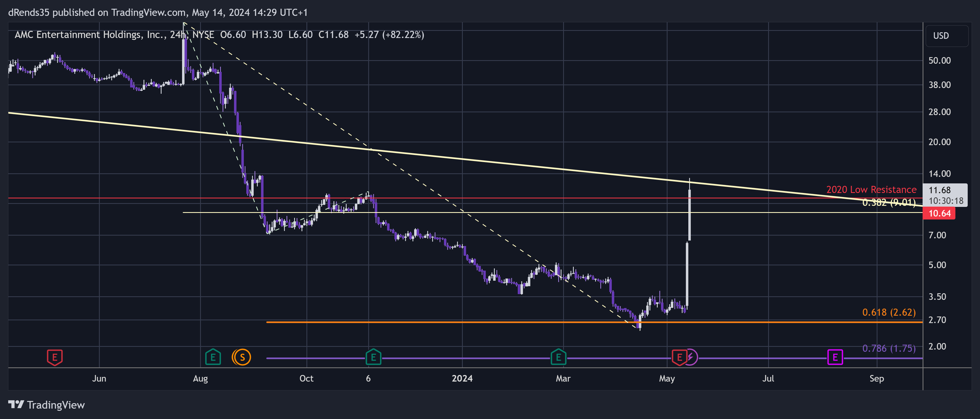The width and height of the screenshot is (980, 419).
Task: Click the 2020 Low Resistance label
Action: point(871,189)
